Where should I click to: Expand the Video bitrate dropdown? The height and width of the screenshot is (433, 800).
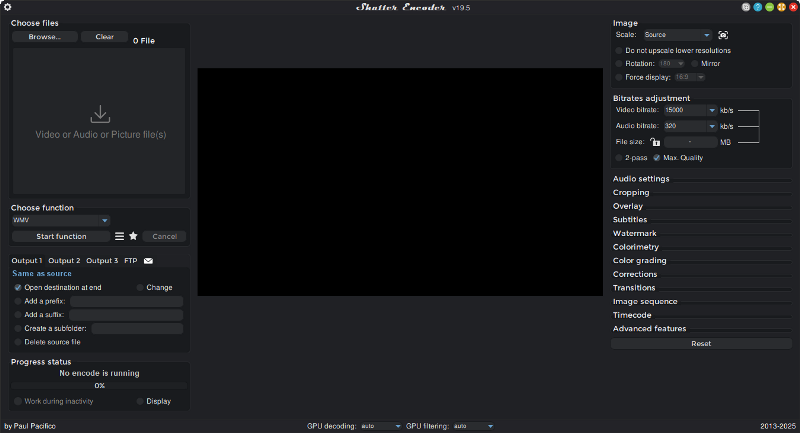(712, 110)
